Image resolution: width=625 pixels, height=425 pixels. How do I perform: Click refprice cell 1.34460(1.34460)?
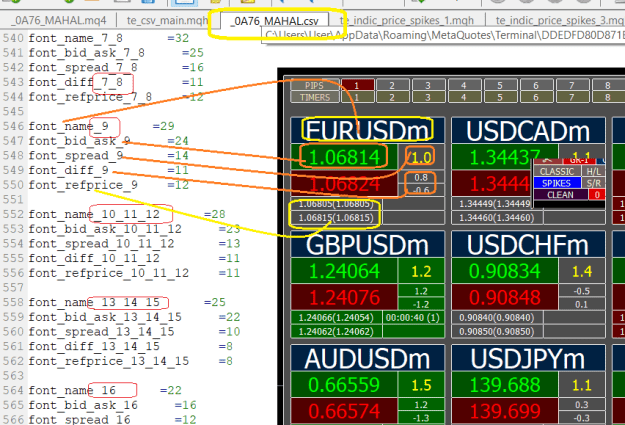tap(497, 218)
